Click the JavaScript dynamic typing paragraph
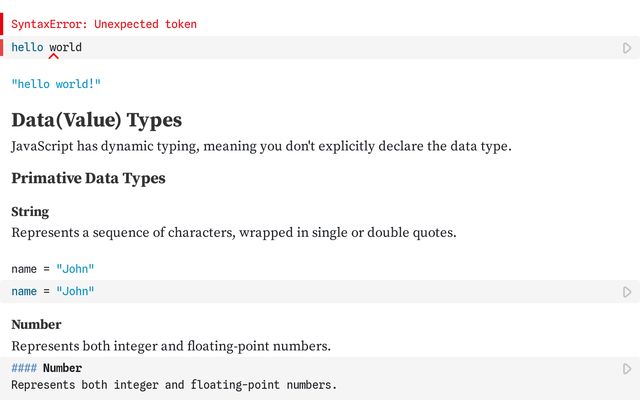 (261, 147)
